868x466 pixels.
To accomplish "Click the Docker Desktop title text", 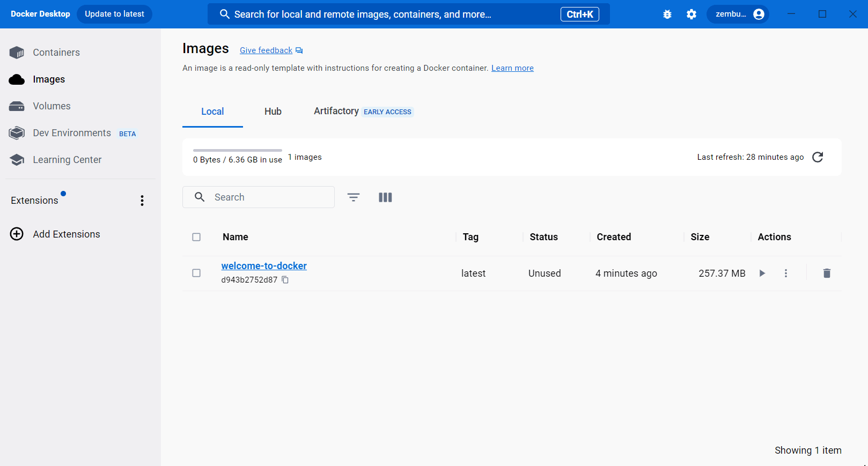I will (x=40, y=14).
